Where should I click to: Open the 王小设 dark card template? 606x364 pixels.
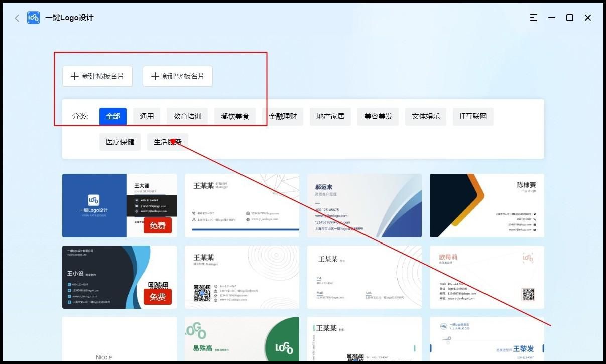coord(119,277)
